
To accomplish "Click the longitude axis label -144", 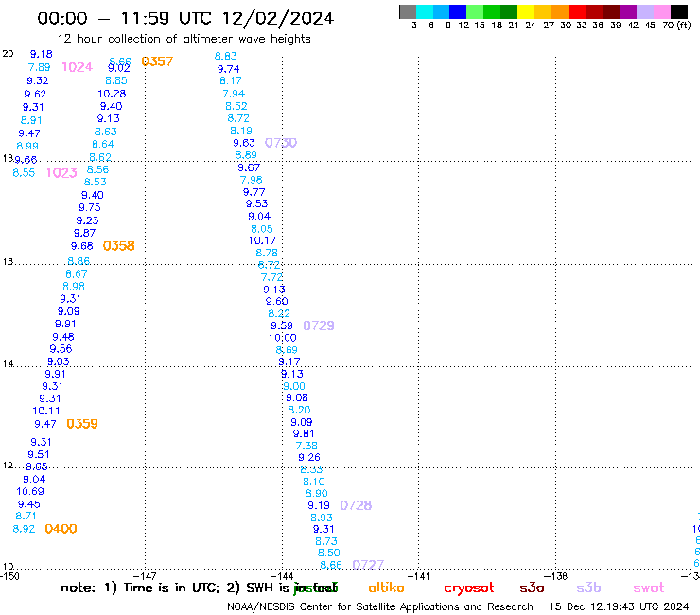I will pyautogui.click(x=282, y=576).
